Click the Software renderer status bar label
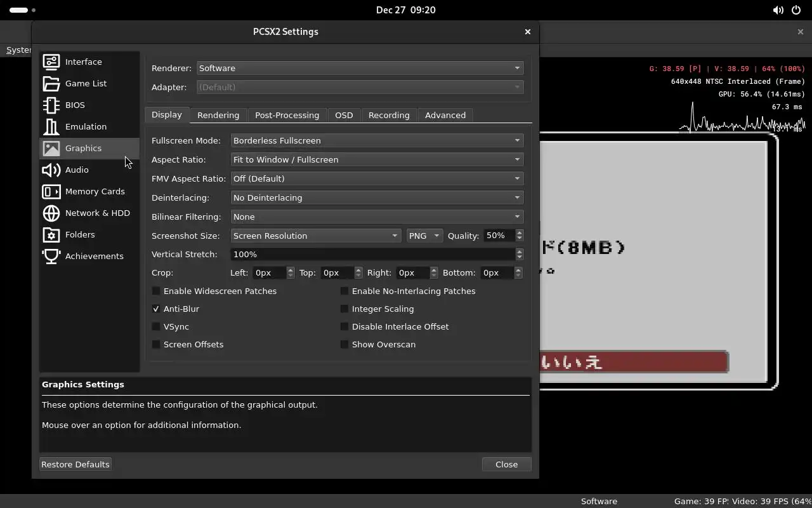812x508 pixels. pos(599,501)
